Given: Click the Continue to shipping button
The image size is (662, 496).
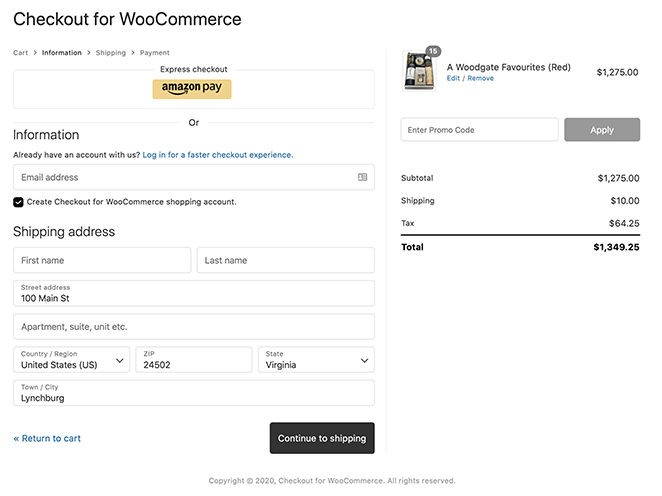Looking at the screenshot, I should [x=322, y=438].
